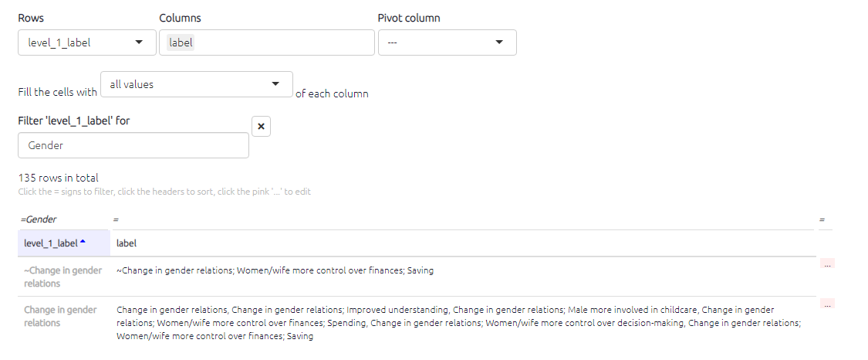868x360 pixels.
Task: Click the '=' filter sign above the label column
Action: (116, 220)
